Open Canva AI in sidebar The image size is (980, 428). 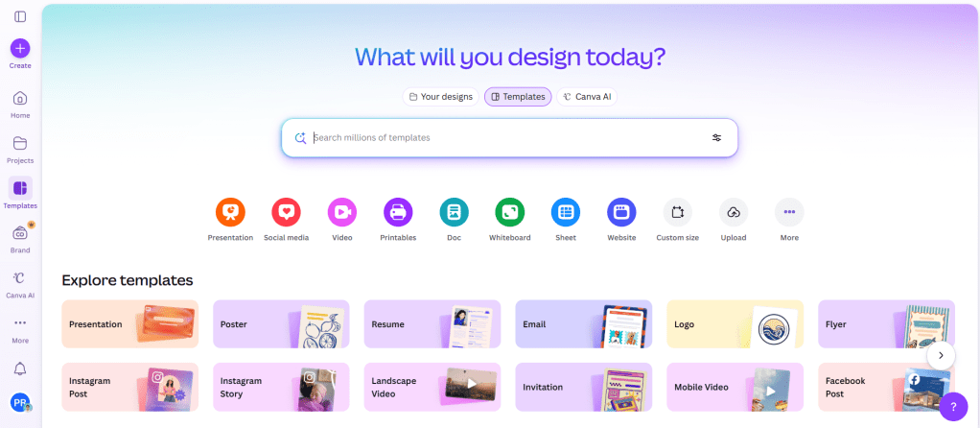click(x=20, y=283)
